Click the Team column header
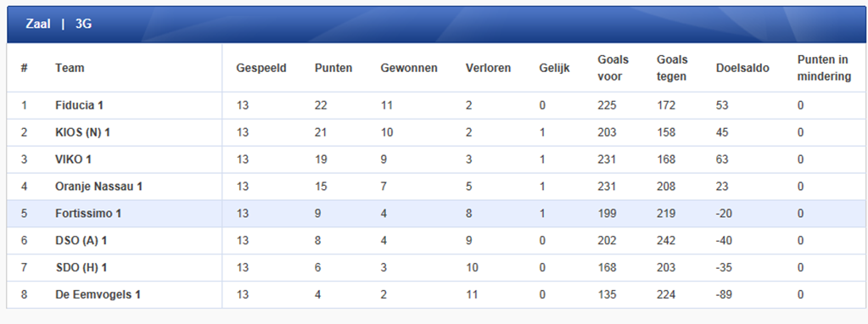868x324 pixels. point(70,68)
